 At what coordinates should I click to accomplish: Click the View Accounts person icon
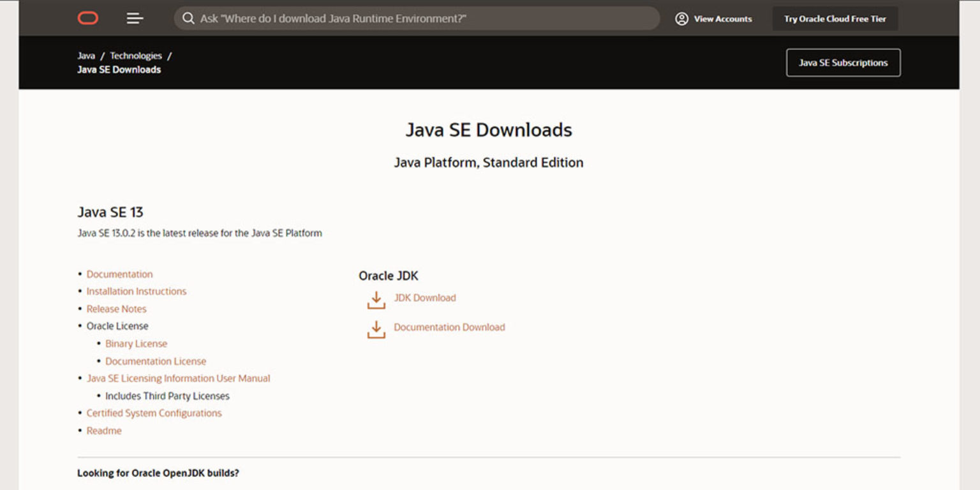[x=681, y=19]
